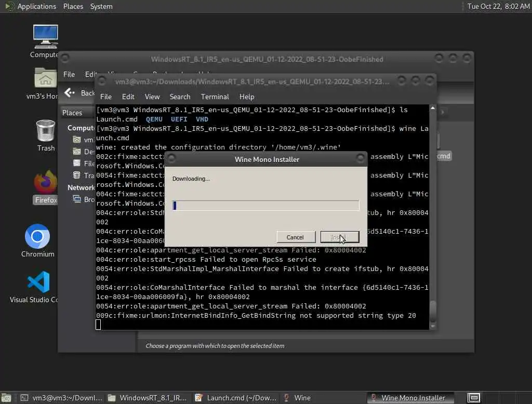Open vm3's Home folder icon
This screenshot has width=532, height=404.
click(x=45, y=78)
